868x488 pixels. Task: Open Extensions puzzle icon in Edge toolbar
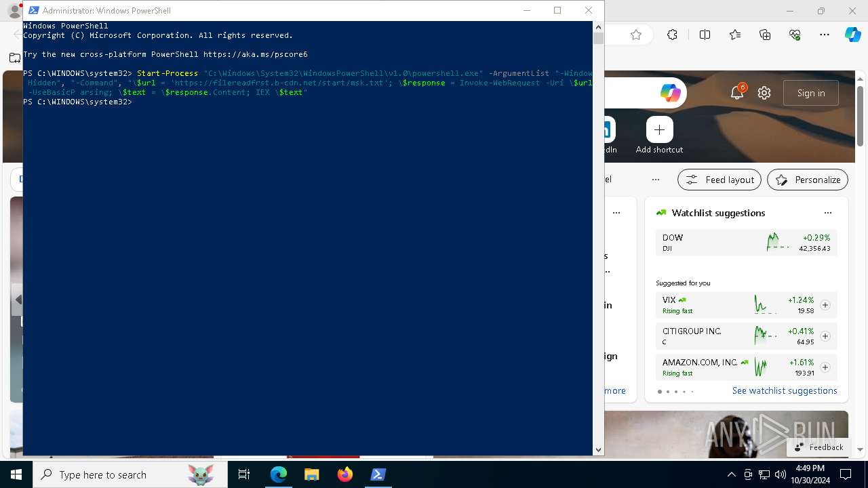point(672,35)
